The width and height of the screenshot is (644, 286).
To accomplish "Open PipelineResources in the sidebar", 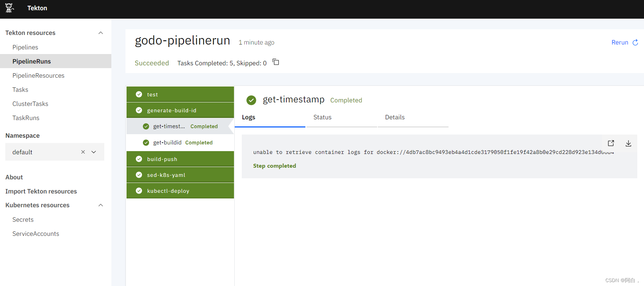I will (55, 75).
